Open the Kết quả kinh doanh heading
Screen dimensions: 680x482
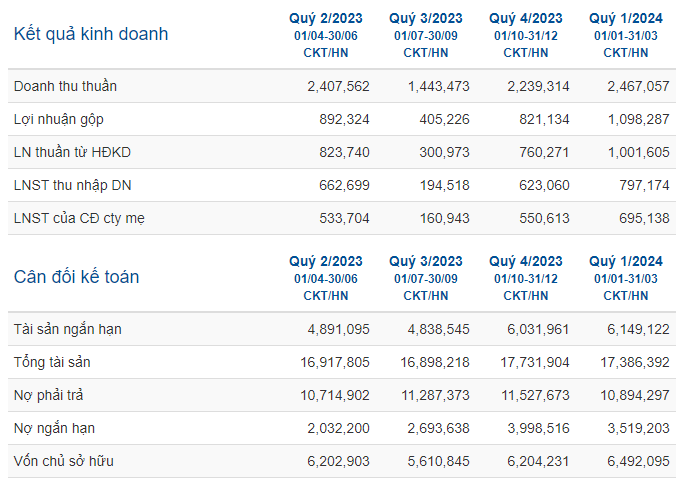click(91, 35)
